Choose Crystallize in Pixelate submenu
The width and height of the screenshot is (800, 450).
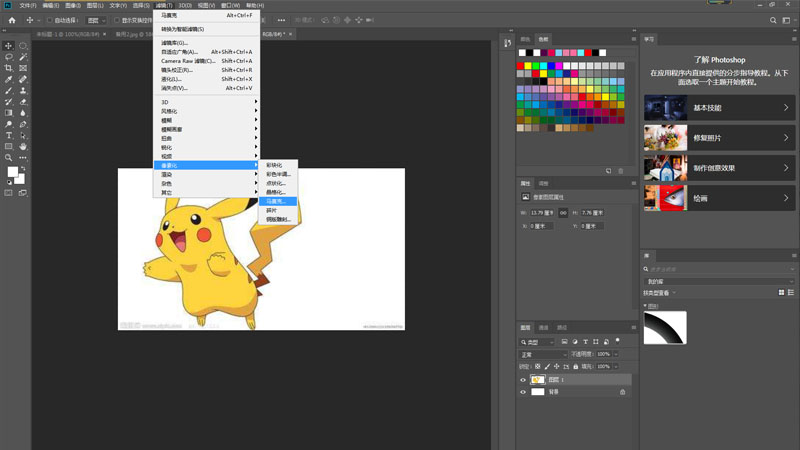278,192
